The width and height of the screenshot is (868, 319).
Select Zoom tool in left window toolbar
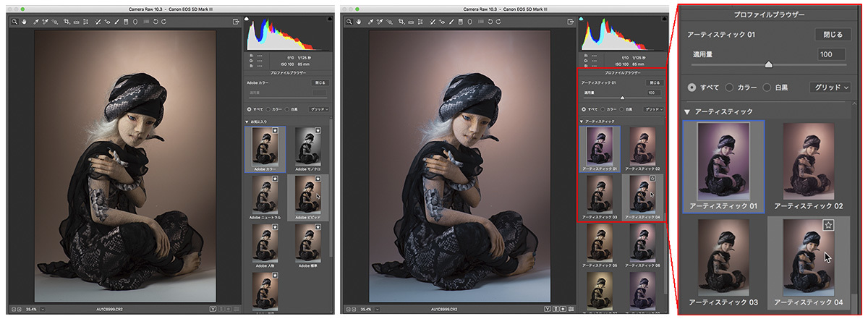click(x=14, y=22)
